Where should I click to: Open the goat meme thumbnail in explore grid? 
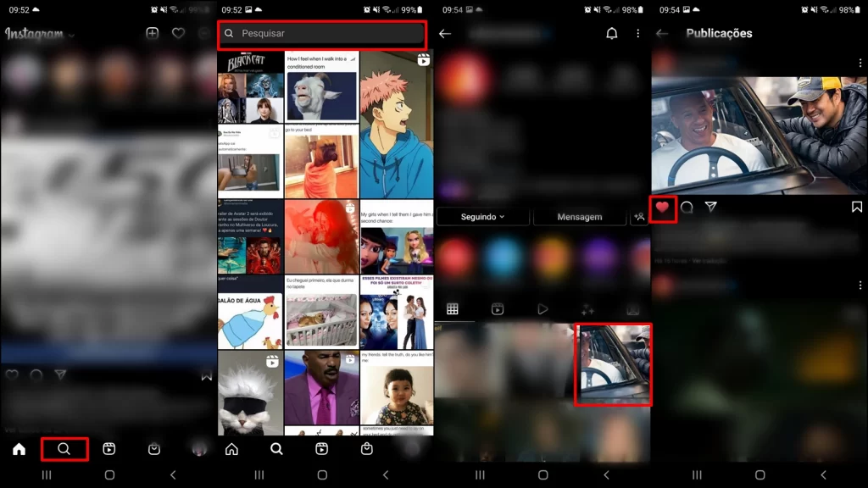click(x=321, y=87)
